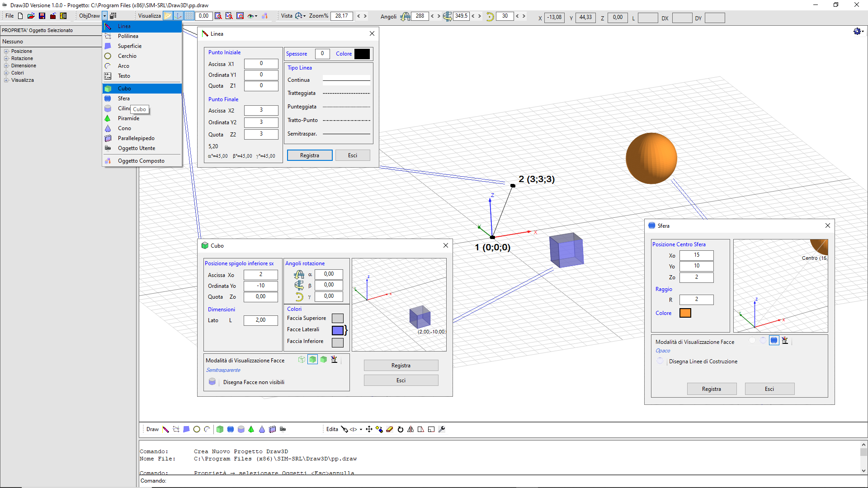This screenshot has width=868, height=488.
Task: Click the Save project icon in top toolbar
Action: point(42,16)
